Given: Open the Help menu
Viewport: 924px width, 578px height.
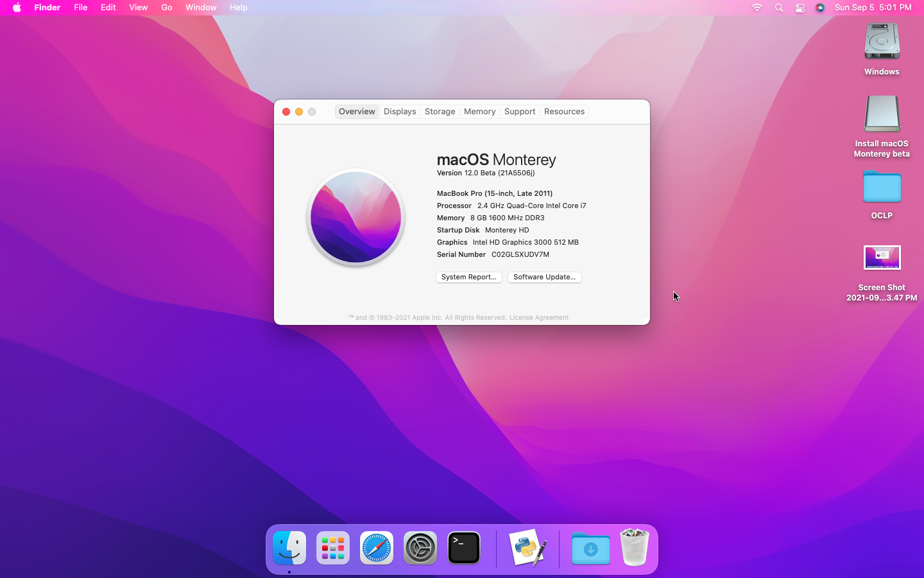Looking at the screenshot, I should point(238,8).
